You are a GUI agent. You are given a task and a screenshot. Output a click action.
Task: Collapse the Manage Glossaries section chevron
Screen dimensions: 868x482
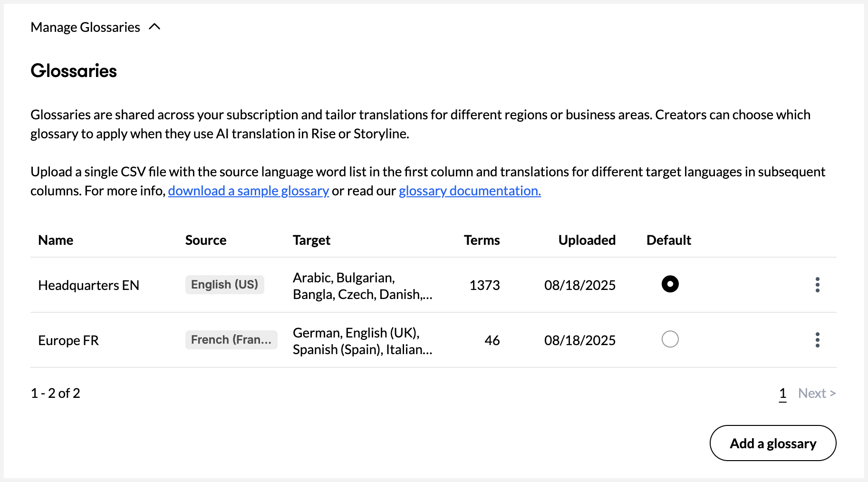pos(154,27)
